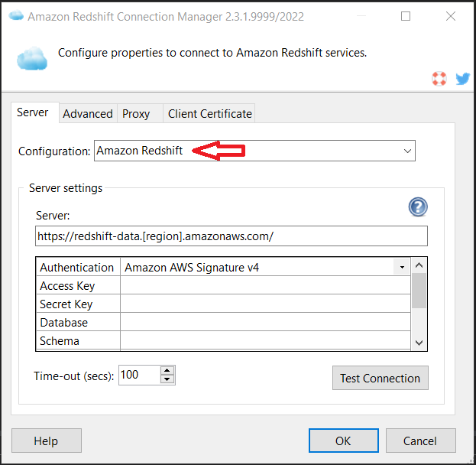Viewport: 476px width, 465px height.
Task: Close the Connection Manager window
Action: pos(451,16)
